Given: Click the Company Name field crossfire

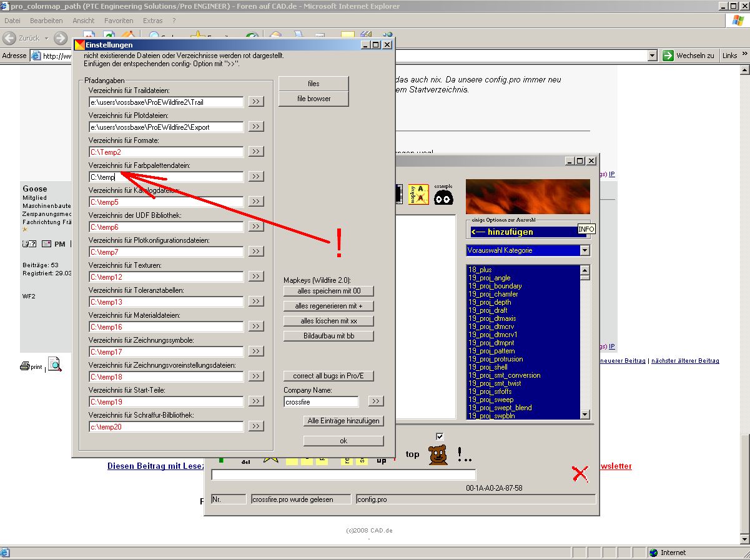Looking at the screenshot, I should pos(321,402).
